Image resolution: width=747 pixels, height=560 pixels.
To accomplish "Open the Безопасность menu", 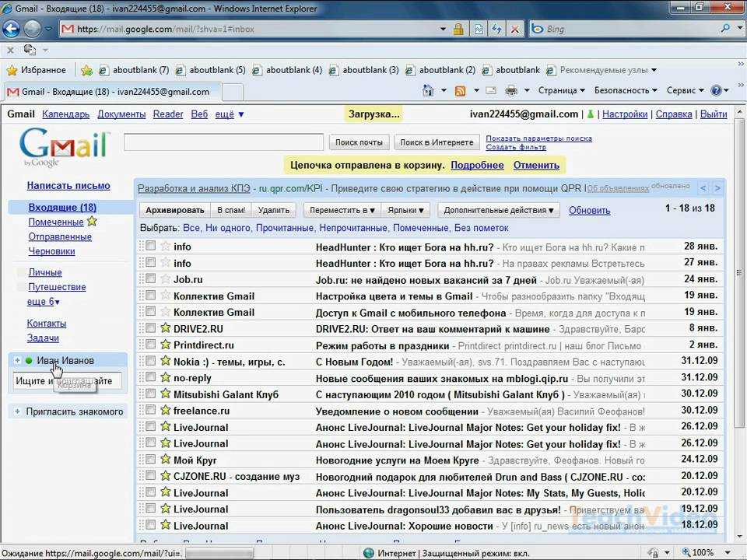I will click(626, 91).
